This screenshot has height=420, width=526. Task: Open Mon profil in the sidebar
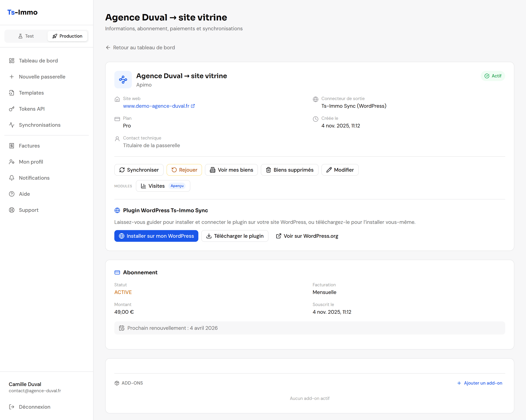[x=47, y=162]
